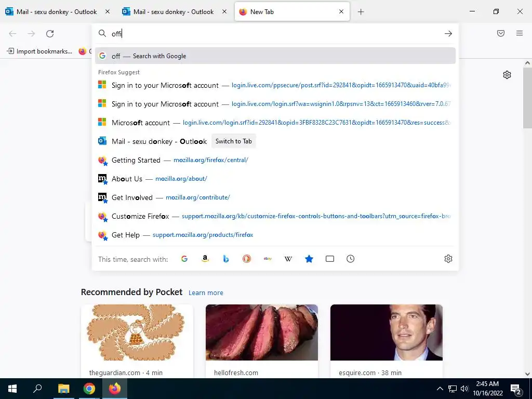Open search settings gear in suggestion panel
The width and height of the screenshot is (532, 399).
tap(448, 259)
